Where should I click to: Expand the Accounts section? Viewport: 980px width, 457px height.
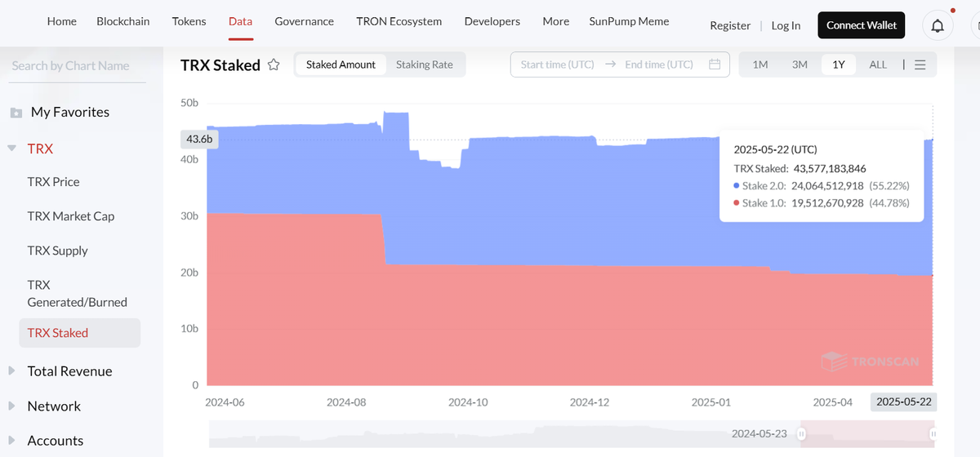tap(11, 440)
